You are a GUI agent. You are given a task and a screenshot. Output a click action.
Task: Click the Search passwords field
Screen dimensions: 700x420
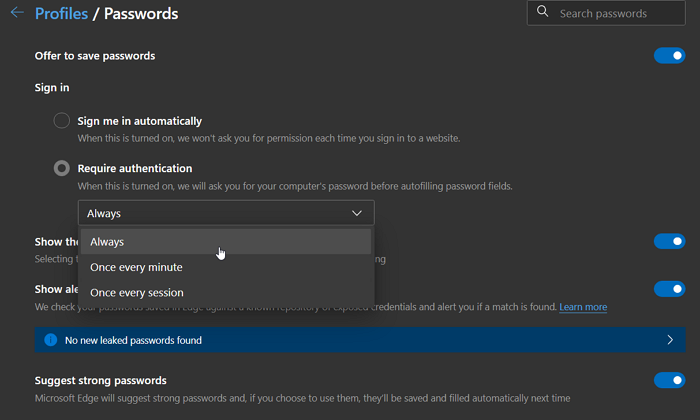pyautogui.click(x=606, y=13)
